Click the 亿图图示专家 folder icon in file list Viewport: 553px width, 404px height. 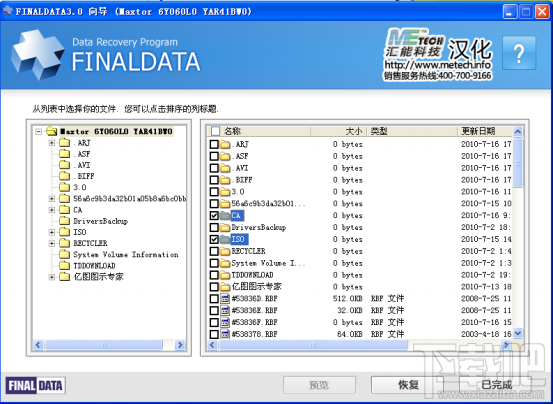pos(225,287)
